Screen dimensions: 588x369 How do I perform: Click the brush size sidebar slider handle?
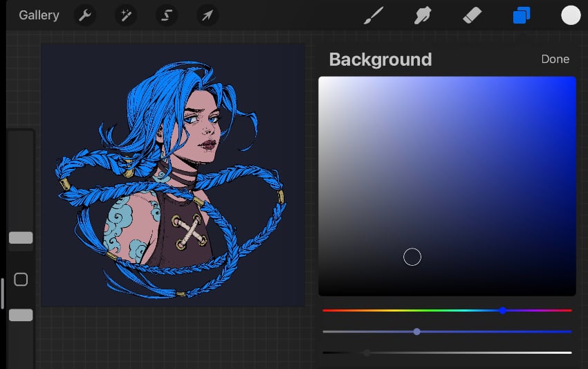(21, 237)
